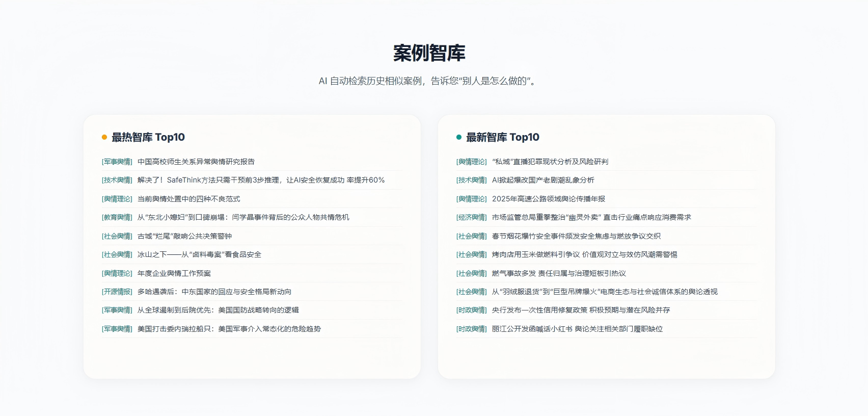Open 美国打击委内瑞拉船只 article

point(229,329)
